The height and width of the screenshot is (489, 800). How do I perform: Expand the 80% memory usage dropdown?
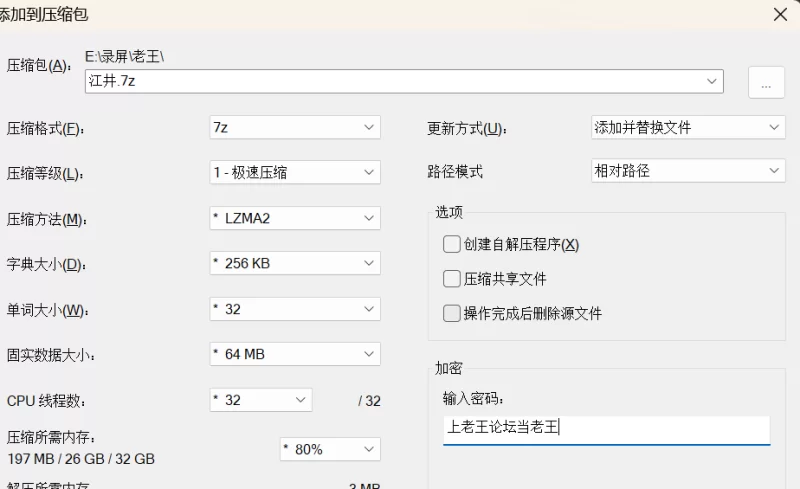pyautogui.click(x=330, y=449)
